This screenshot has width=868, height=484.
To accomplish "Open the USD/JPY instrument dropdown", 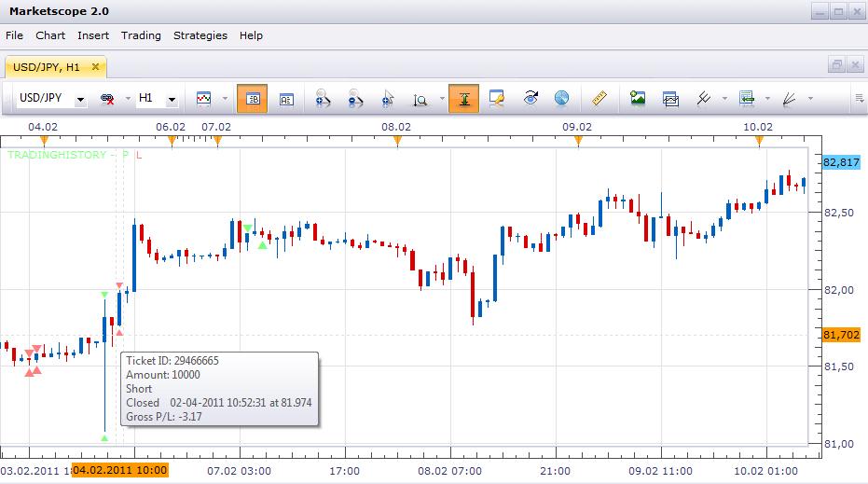I will point(81,100).
